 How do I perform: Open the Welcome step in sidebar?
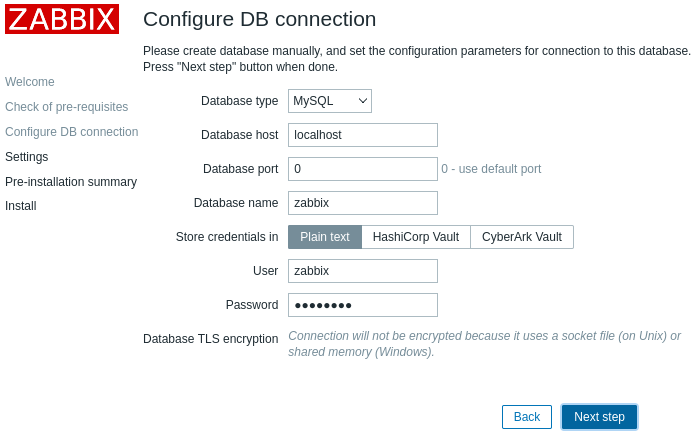pyautogui.click(x=30, y=82)
